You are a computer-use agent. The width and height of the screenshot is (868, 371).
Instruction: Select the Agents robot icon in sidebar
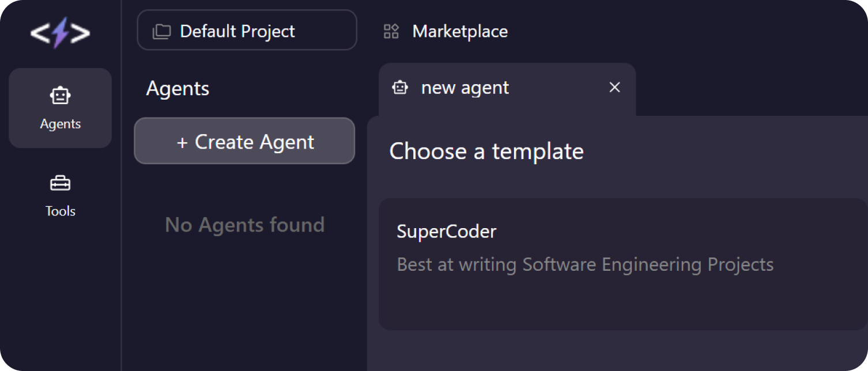click(x=60, y=96)
